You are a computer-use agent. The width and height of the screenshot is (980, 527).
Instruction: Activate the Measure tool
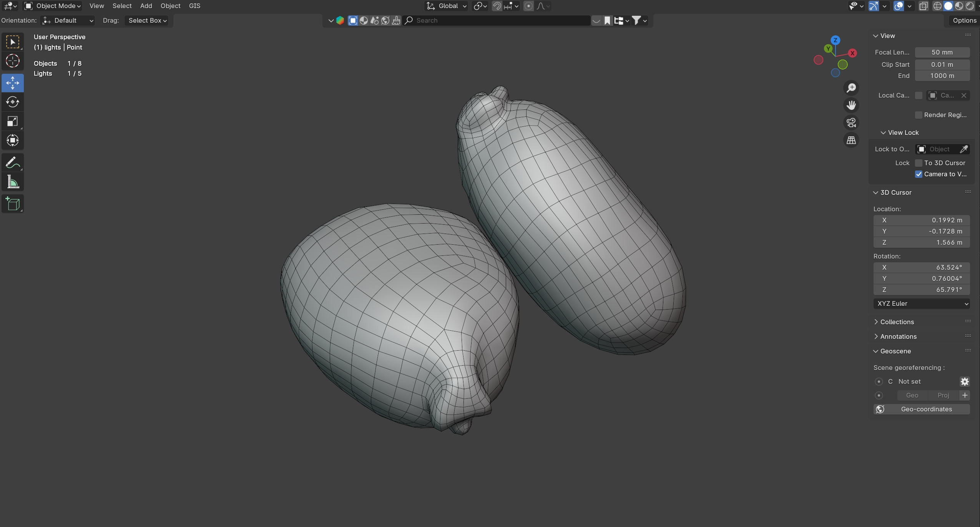(x=12, y=182)
